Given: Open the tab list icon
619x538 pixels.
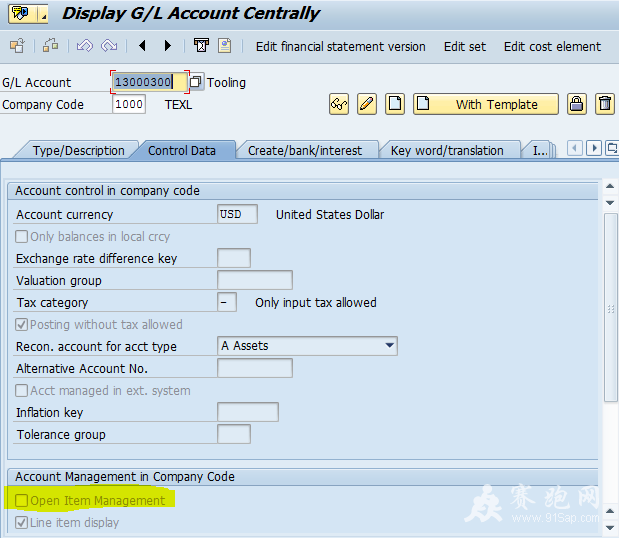Looking at the screenshot, I should click(x=612, y=149).
